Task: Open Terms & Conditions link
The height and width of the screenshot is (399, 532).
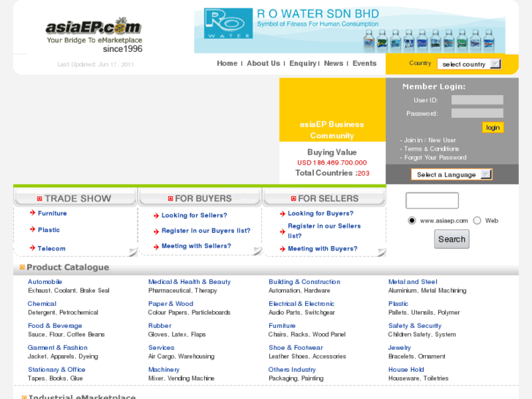Action: [x=431, y=149]
